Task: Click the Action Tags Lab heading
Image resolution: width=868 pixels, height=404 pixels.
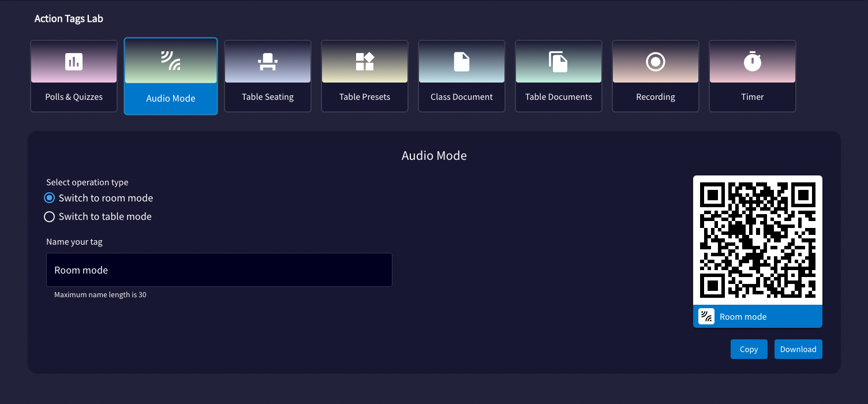Action: [x=69, y=18]
